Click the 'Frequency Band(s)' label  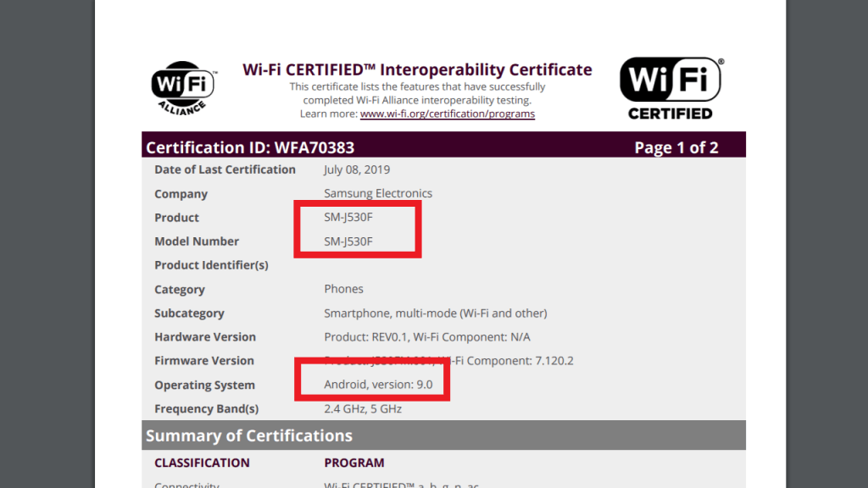point(207,409)
